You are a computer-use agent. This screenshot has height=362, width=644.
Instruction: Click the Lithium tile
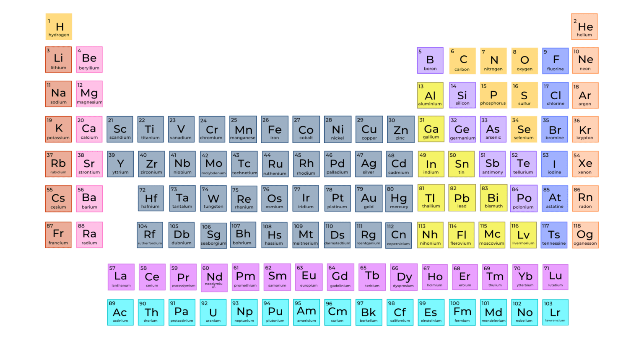[x=59, y=59]
